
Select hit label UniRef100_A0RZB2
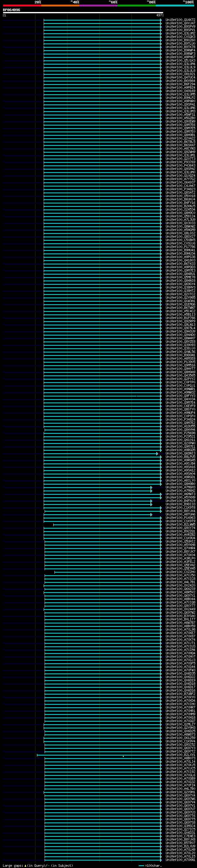[x=180, y=535]
